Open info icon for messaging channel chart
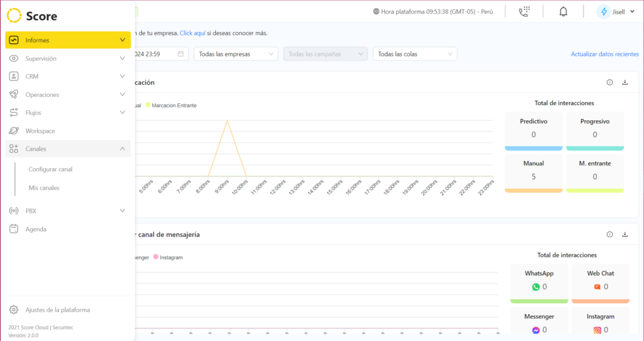The width and height of the screenshot is (644, 341). 609,234
